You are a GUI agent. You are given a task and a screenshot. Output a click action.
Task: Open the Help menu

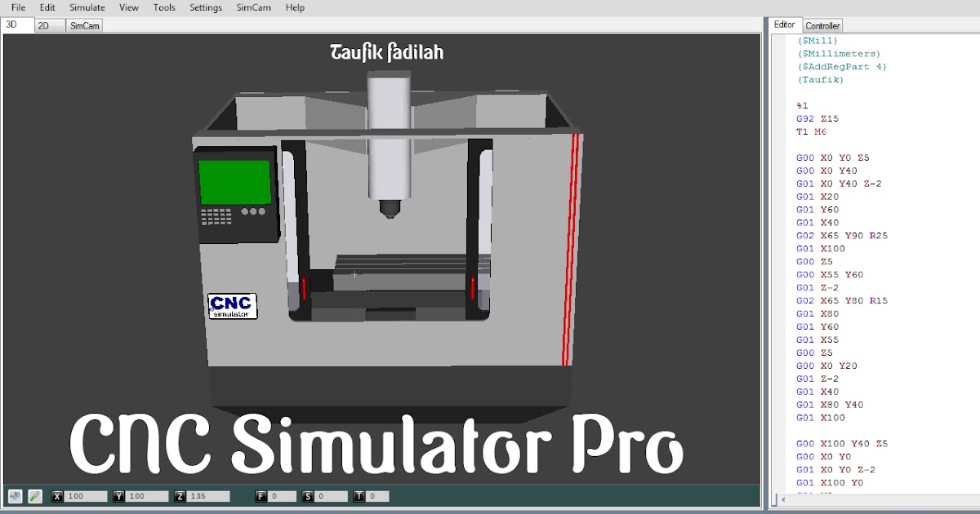point(295,7)
